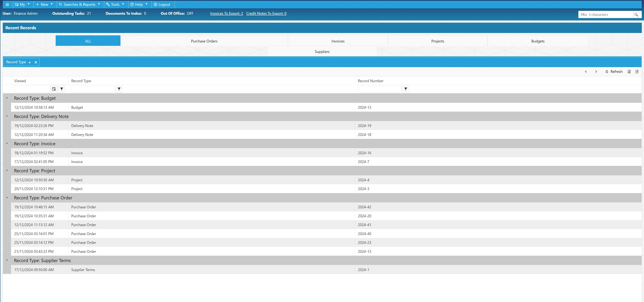644x302 pixels.
Task: Go to the previous page arrow
Action: pyautogui.click(x=586, y=72)
